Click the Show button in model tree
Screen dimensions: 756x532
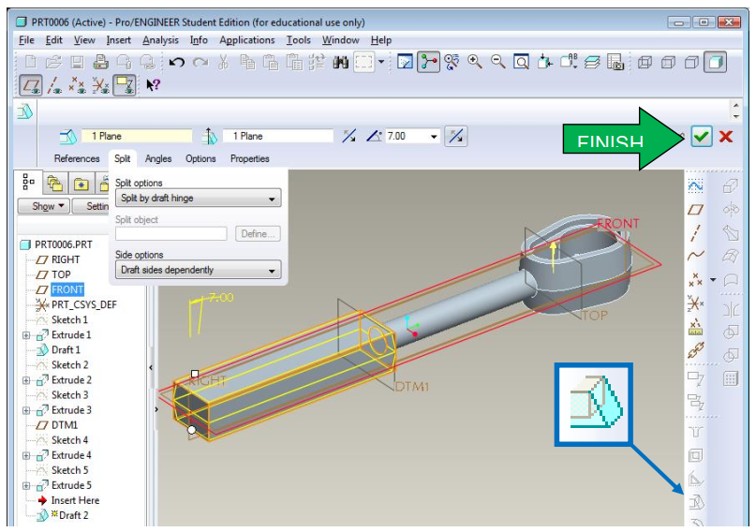click(x=49, y=206)
